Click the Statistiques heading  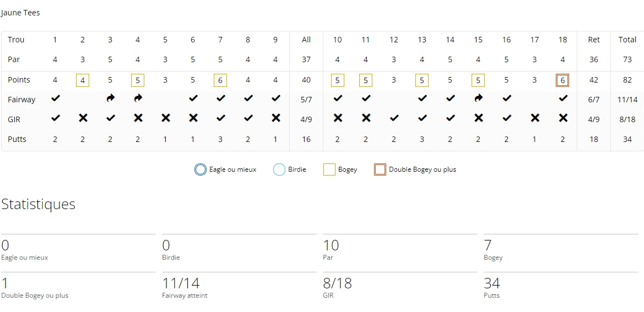[38, 204]
